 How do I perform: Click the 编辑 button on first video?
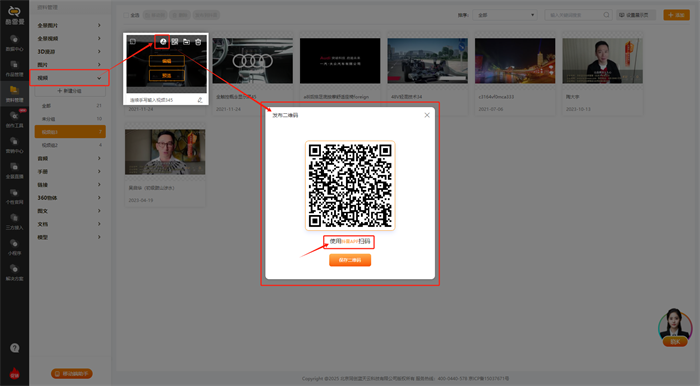(167, 61)
